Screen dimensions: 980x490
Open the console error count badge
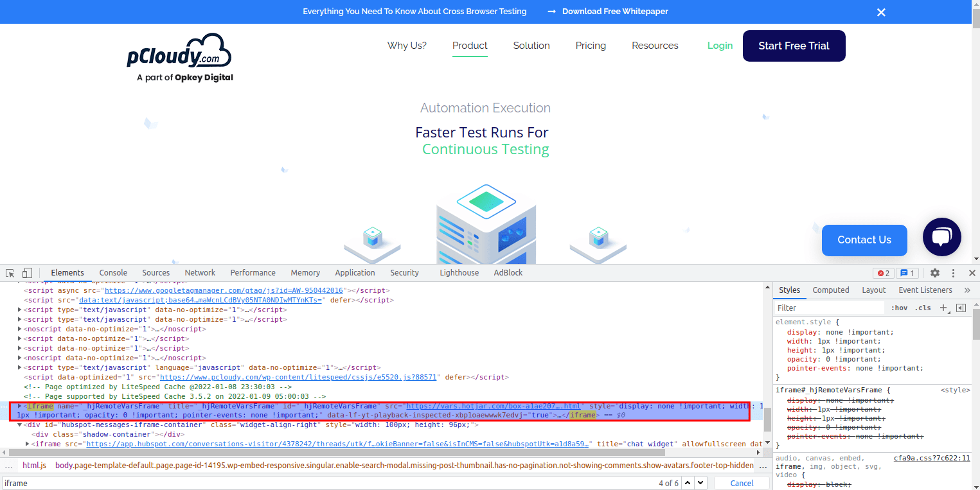(883, 273)
